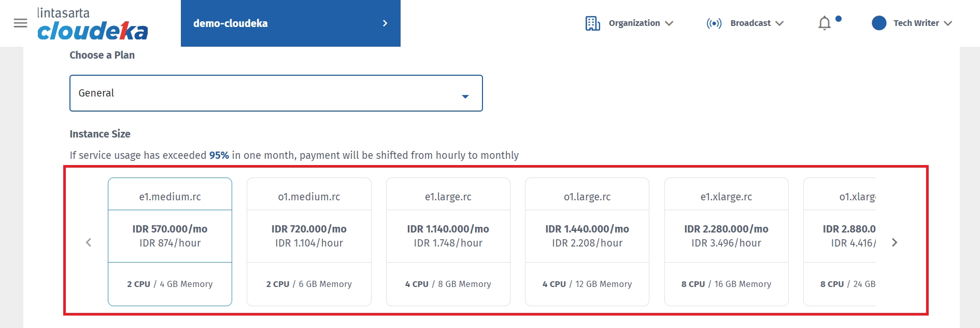Select the e1.large.rc instance size
Image resolution: width=980 pixels, height=328 pixels.
(448, 241)
